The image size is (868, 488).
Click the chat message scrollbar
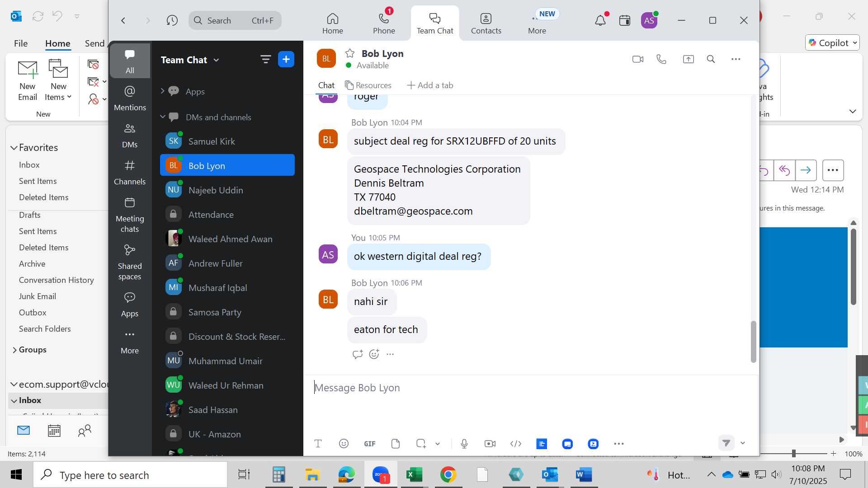(x=753, y=342)
